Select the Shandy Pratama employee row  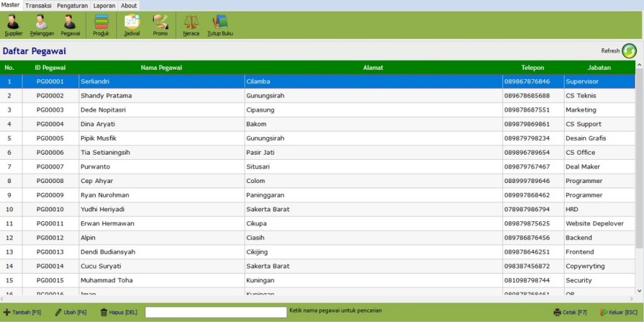coord(318,96)
